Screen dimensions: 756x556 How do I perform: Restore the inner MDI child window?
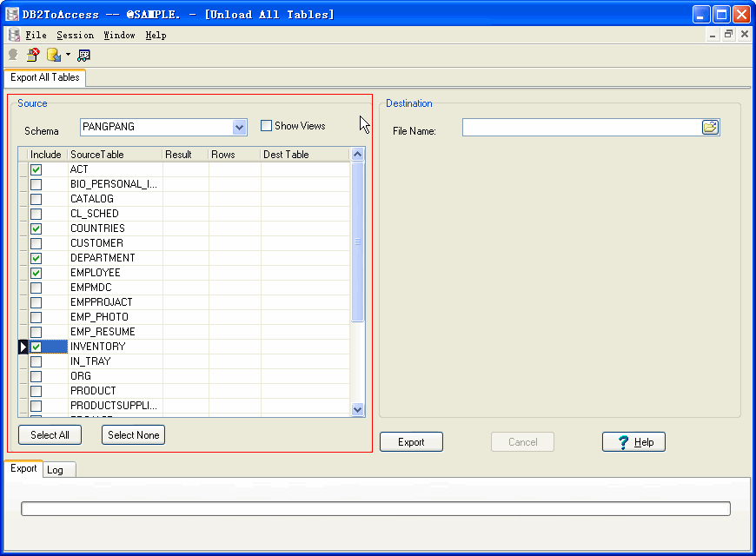(728, 34)
